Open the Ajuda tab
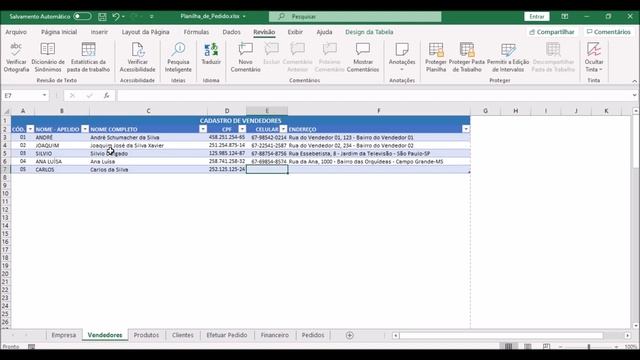This screenshot has height=360, width=640. click(324, 32)
